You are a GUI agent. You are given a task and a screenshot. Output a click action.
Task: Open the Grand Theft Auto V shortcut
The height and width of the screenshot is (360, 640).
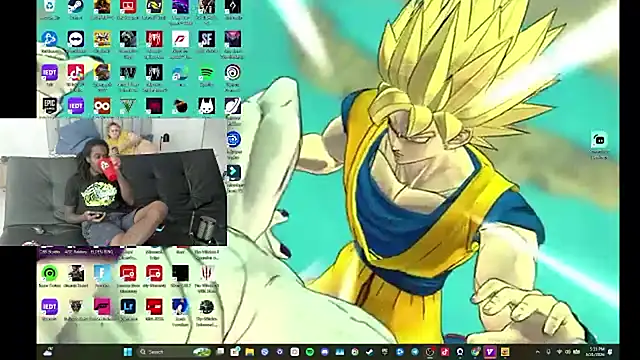128,106
